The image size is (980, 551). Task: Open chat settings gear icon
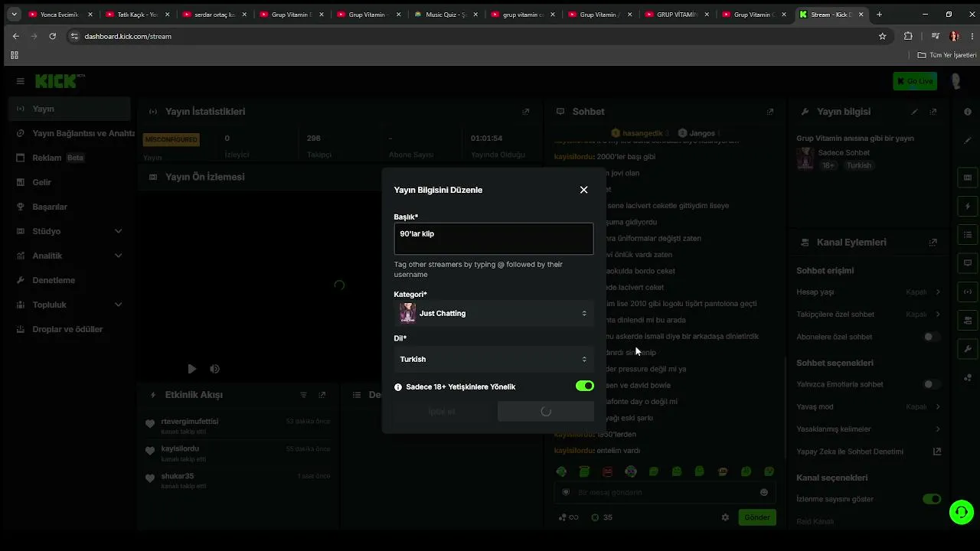click(x=725, y=517)
